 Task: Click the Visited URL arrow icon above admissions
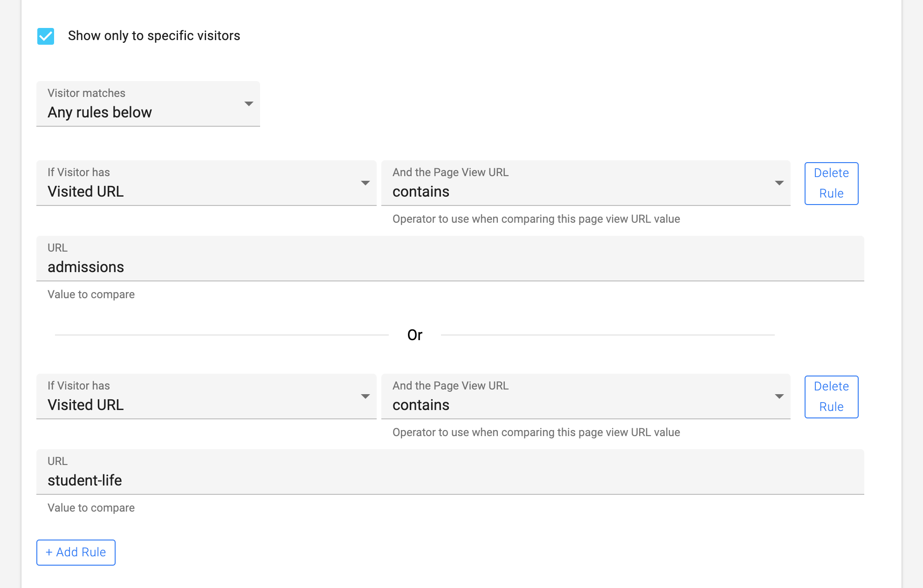coord(365,183)
